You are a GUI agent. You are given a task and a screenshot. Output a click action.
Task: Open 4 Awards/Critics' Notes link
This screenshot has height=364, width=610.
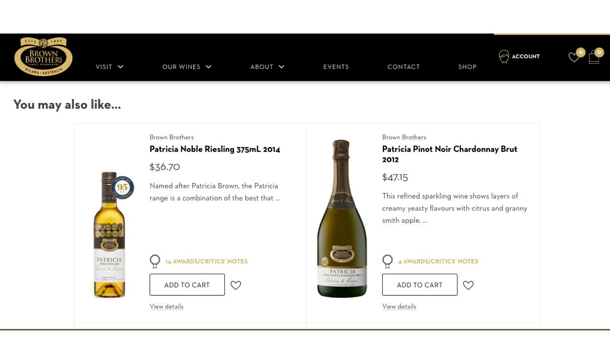tap(438, 262)
